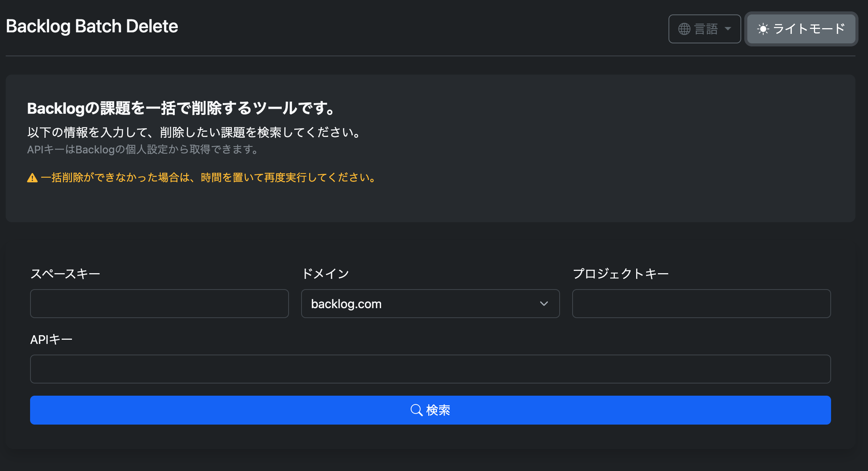Click the Backlog Batch Delete title
This screenshot has height=471, width=868.
pyautogui.click(x=92, y=26)
